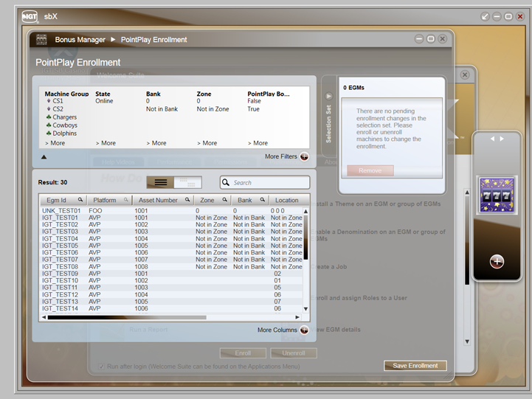Close the Welcome Suite window behind

point(465,74)
